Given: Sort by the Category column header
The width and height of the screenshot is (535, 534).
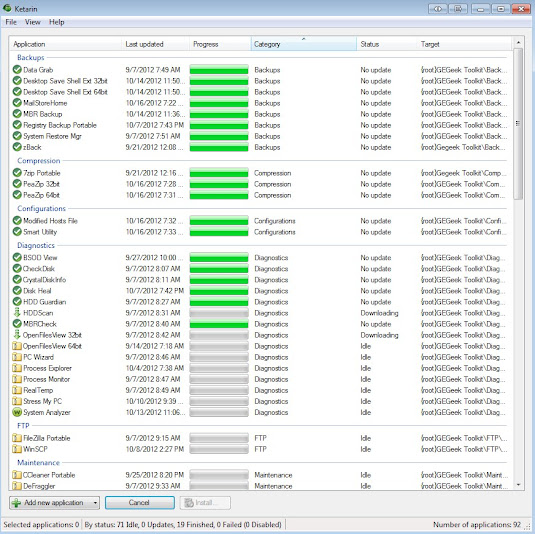Looking at the screenshot, I should (x=304, y=44).
